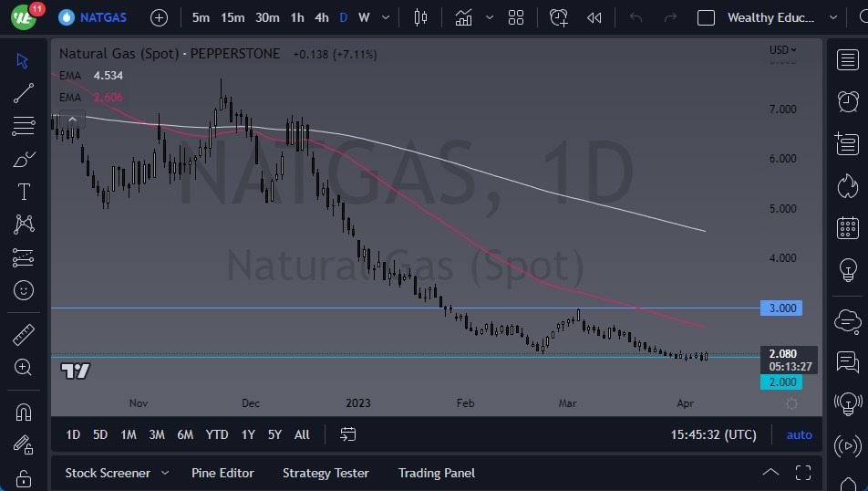The width and height of the screenshot is (868, 491).
Task: Set date range to 1Y
Action: [248, 434]
